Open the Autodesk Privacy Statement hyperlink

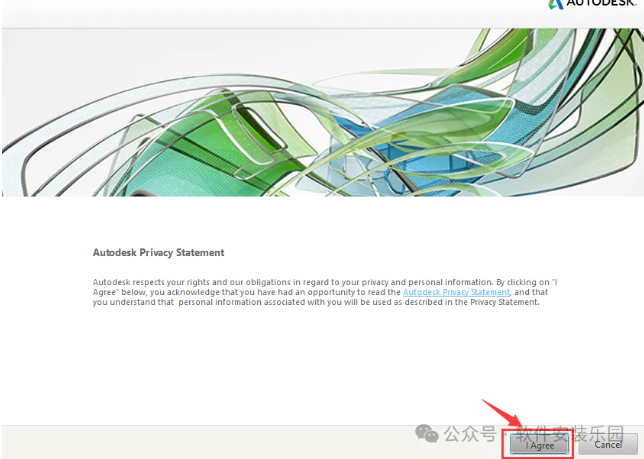point(456,292)
